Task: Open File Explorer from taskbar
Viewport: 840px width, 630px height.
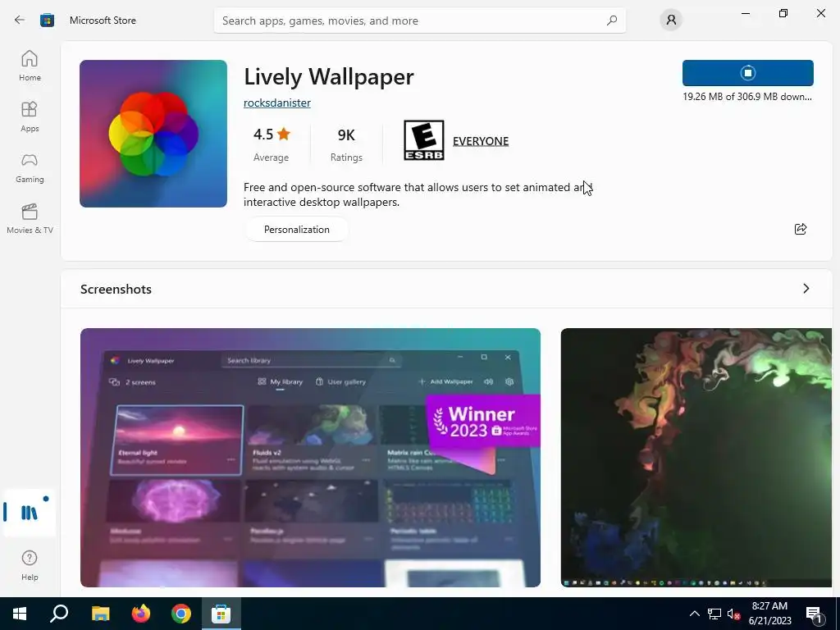Action: pos(100,614)
